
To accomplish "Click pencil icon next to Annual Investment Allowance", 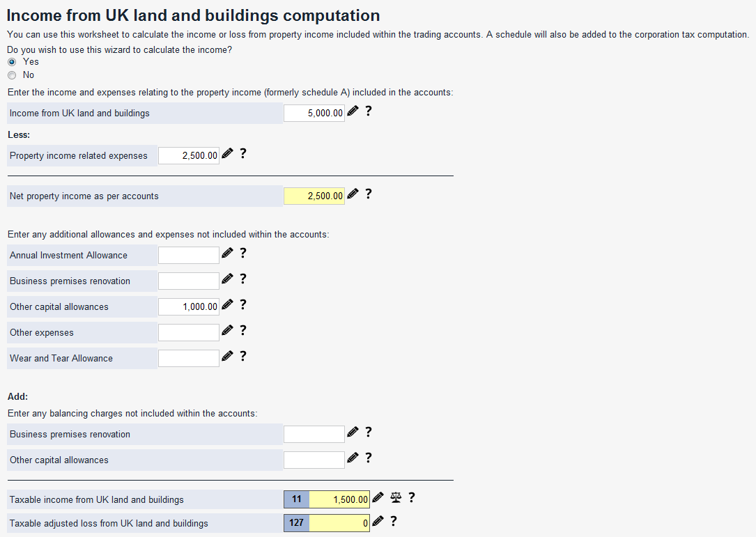I will pyautogui.click(x=227, y=254).
